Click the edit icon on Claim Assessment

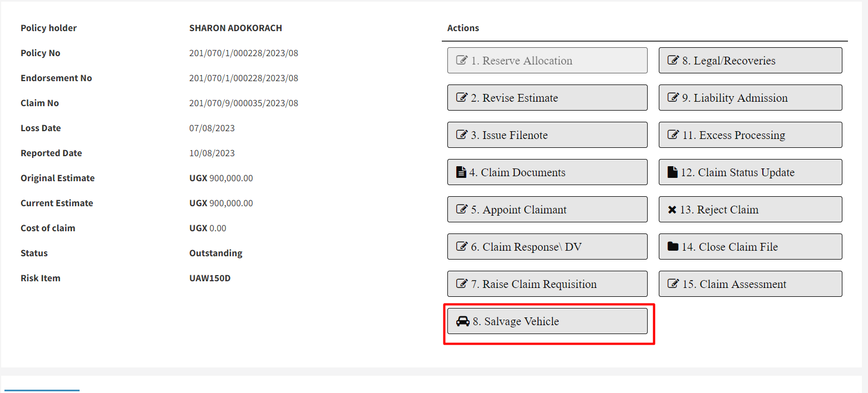coord(673,284)
